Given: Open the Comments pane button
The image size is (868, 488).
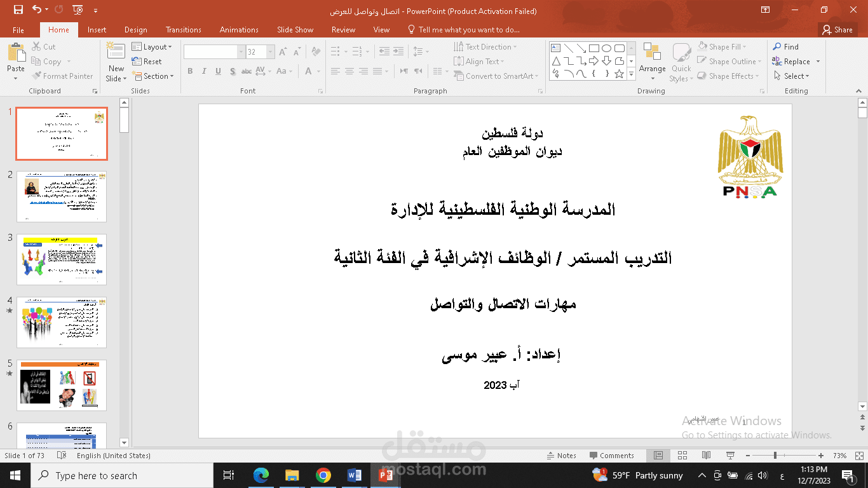Looking at the screenshot, I should tap(611, 456).
